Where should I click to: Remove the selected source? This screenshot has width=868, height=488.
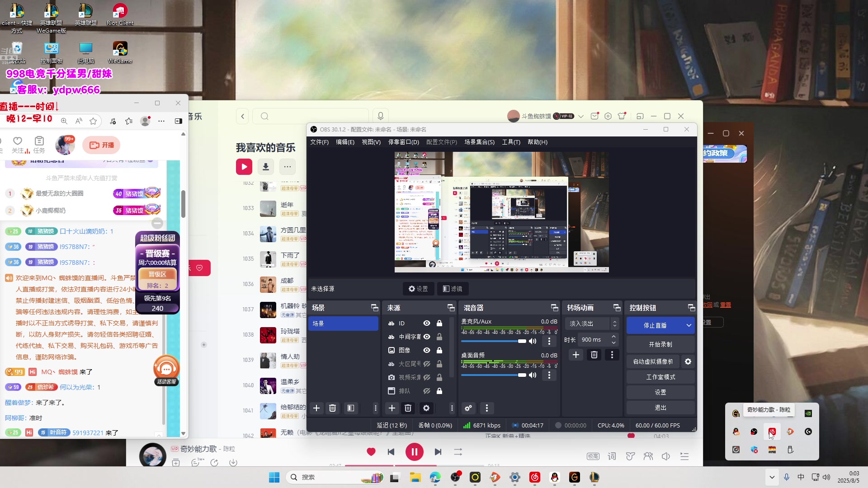point(408,408)
